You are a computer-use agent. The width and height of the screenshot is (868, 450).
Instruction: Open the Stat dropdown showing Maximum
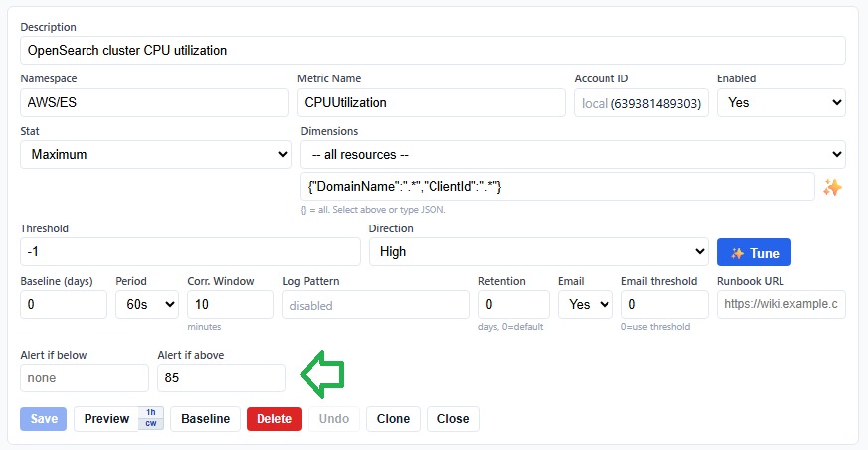155,154
